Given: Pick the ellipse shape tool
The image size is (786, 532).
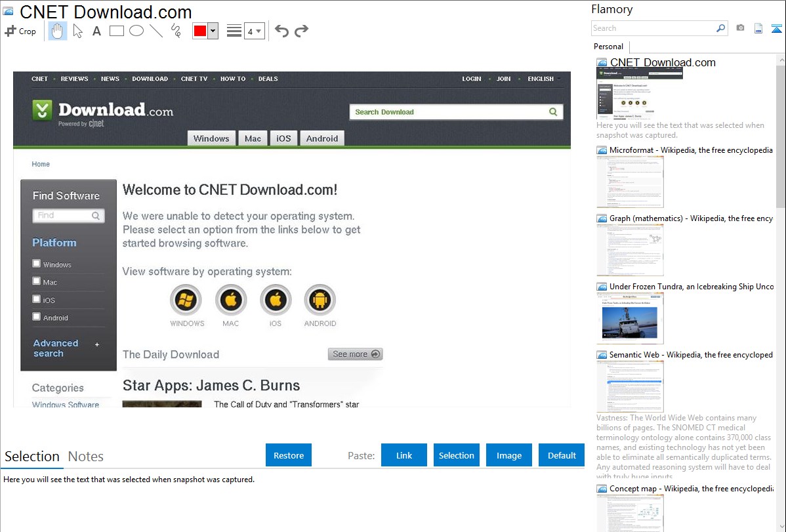Looking at the screenshot, I should coord(136,31).
